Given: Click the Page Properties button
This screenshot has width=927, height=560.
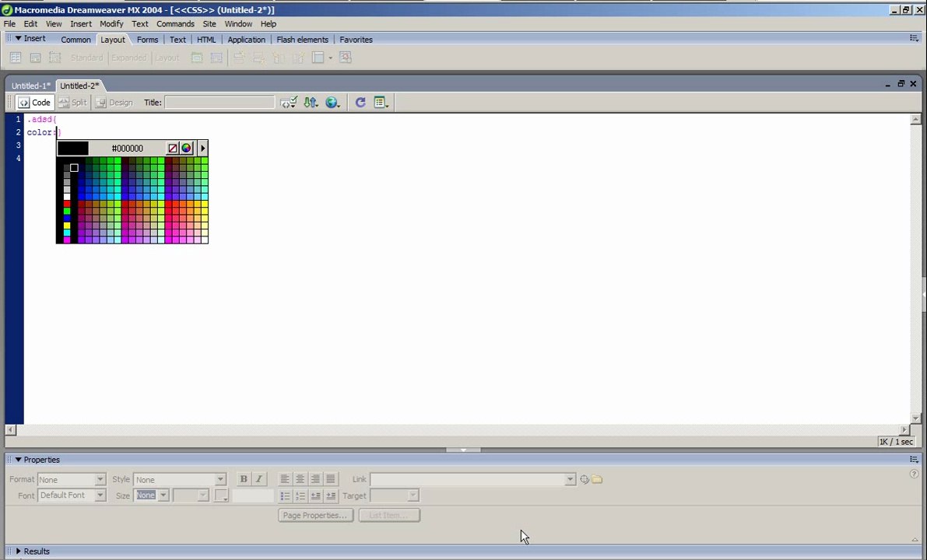Looking at the screenshot, I should coord(315,515).
